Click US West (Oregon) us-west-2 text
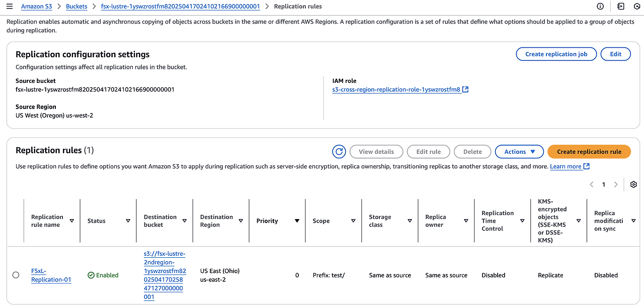Image resolution: width=644 pixels, height=308 pixels. click(54, 116)
